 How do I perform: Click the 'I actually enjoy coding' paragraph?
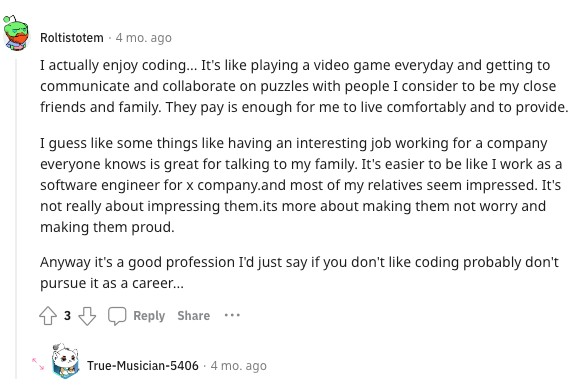pyautogui.click(x=304, y=86)
